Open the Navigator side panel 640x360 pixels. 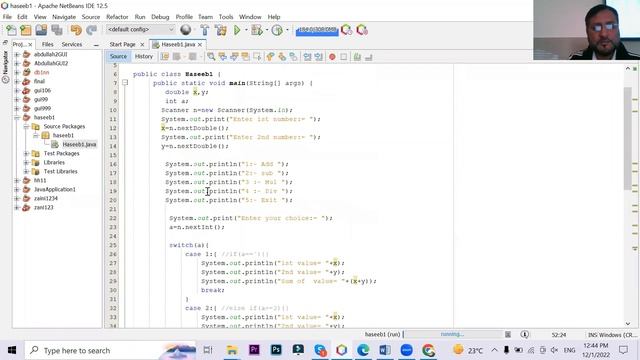pos(5,66)
